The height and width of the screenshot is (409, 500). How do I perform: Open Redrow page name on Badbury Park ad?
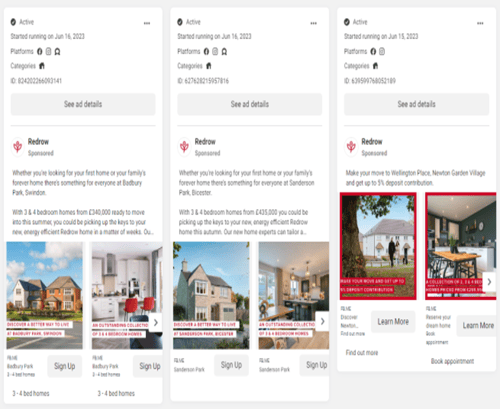(38, 142)
